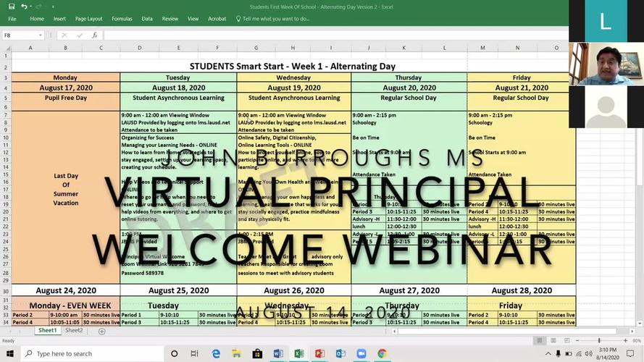Click the Tell me what you want to do box
This screenshot has height=362, width=644.
[272, 19]
